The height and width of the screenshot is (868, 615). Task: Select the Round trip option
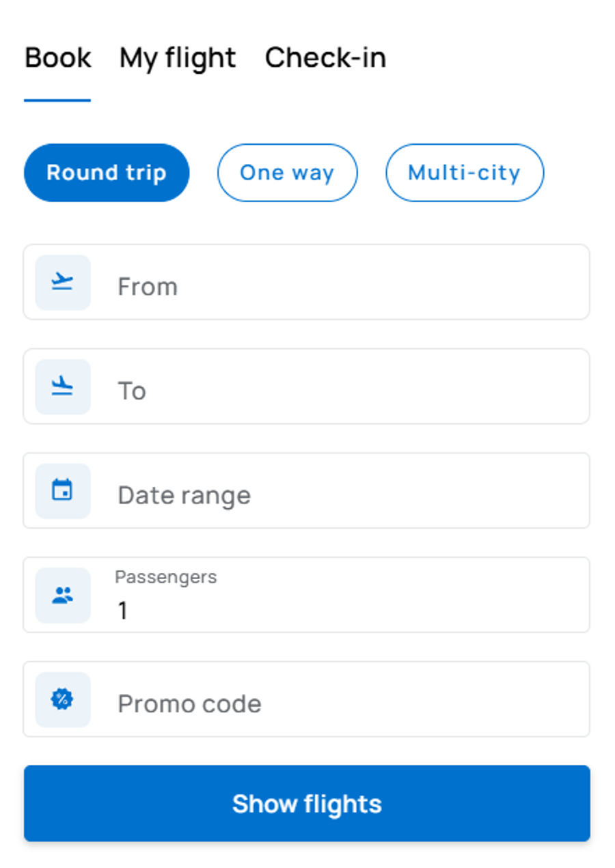[x=107, y=173]
